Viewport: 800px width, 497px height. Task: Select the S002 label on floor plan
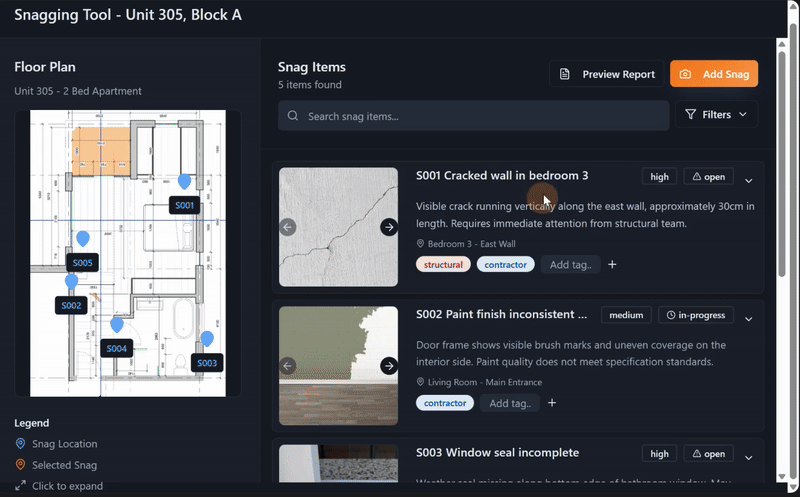coord(71,306)
